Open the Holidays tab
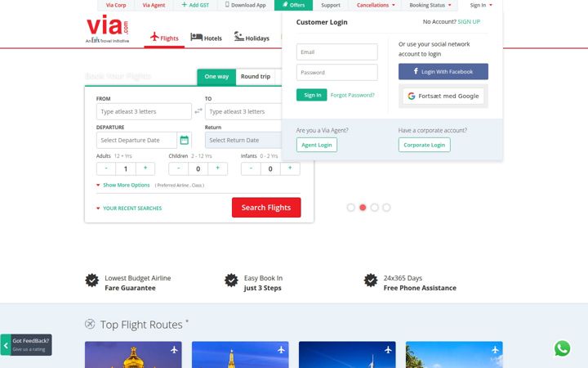The height and width of the screenshot is (368, 588). point(252,38)
